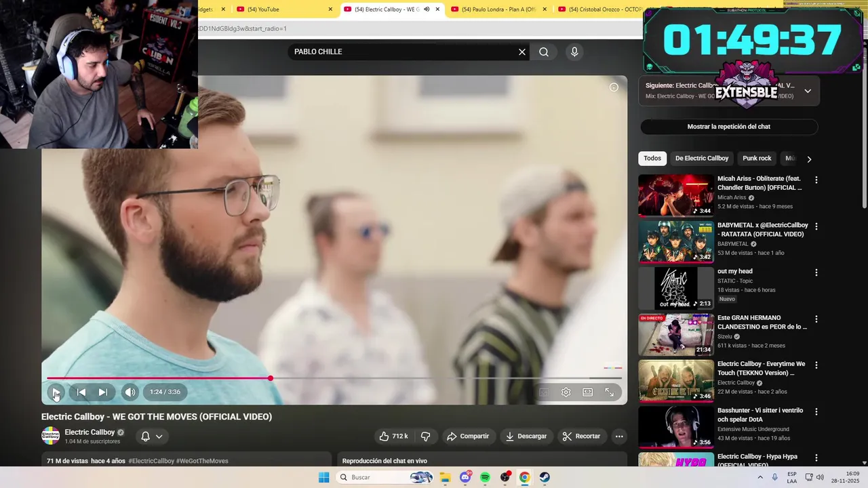The width and height of the screenshot is (868, 488).
Task: Click Mostrar la repetición del chat
Action: click(729, 127)
